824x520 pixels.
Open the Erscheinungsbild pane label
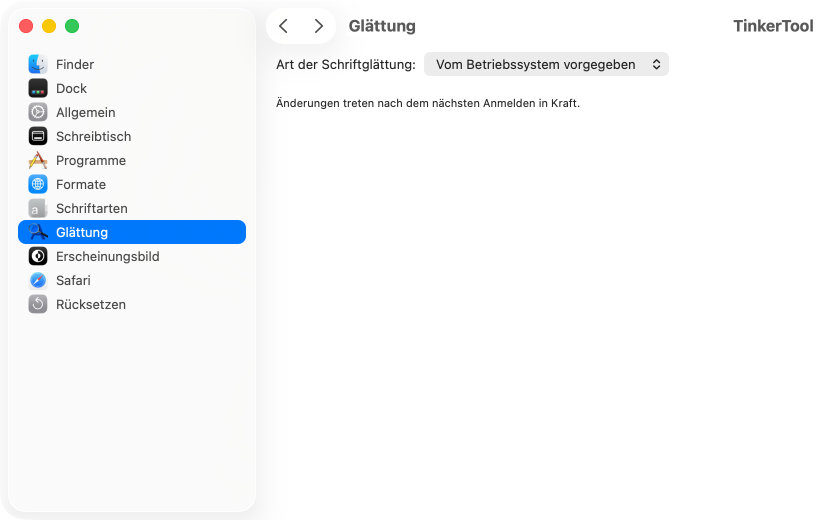(107, 256)
